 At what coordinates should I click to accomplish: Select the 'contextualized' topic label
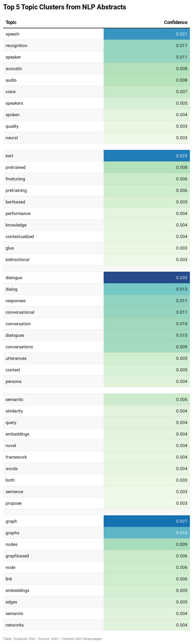[20, 237]
